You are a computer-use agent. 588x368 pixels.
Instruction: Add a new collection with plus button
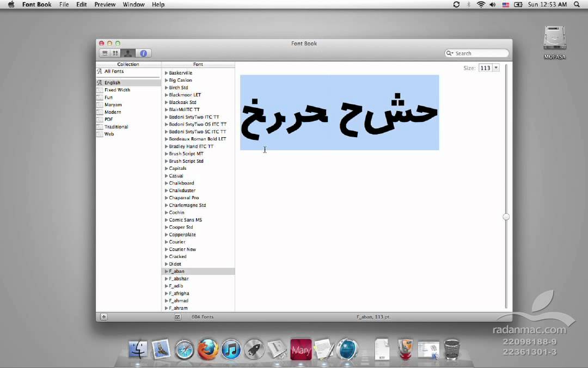tap(104, 317)
